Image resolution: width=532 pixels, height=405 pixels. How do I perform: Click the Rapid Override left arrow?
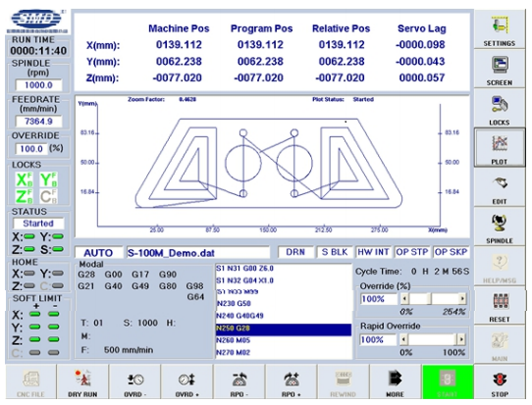click(403, 339)
